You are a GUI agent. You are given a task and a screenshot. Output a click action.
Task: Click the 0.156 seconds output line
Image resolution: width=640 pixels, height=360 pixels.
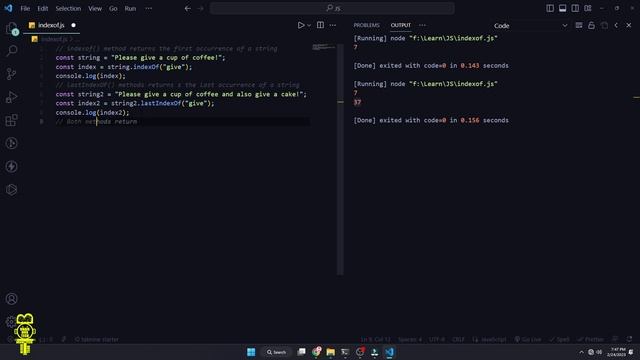(x=431, y=120)
